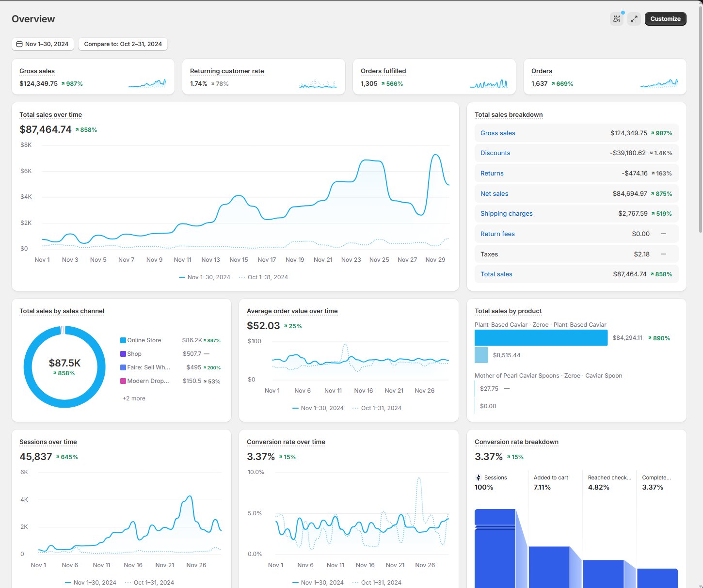Click the Customize button
703x588 pixels.
(x=665, y=18)
